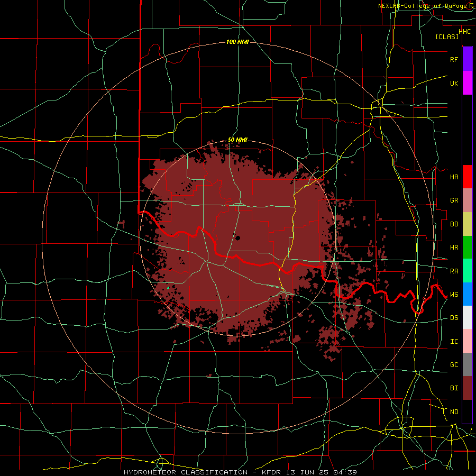
Task: Click the "GR" legend label
Action: (454, 200)
